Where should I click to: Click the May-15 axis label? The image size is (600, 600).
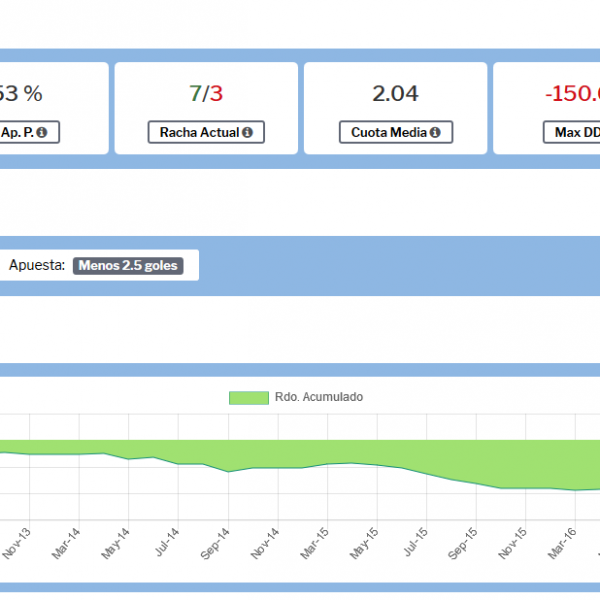click(364, 543)
